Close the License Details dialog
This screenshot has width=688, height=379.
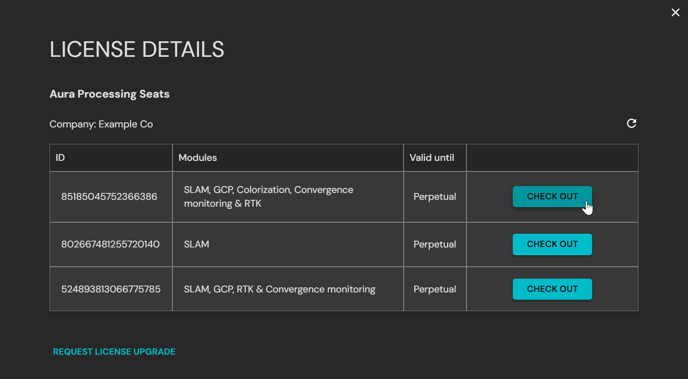675,13
